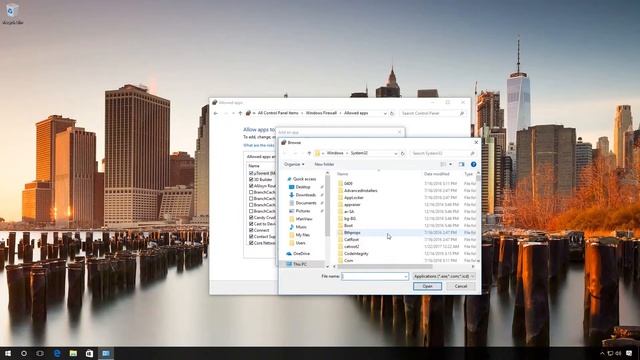Image resolution: width=640 pixels, height=360 pixels.
Task: Open the Recycle Bin desktop icon
Action: 12,13
